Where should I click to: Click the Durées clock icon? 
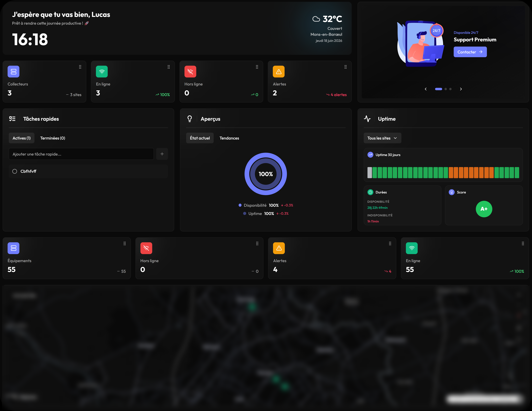tap(370, 192)
